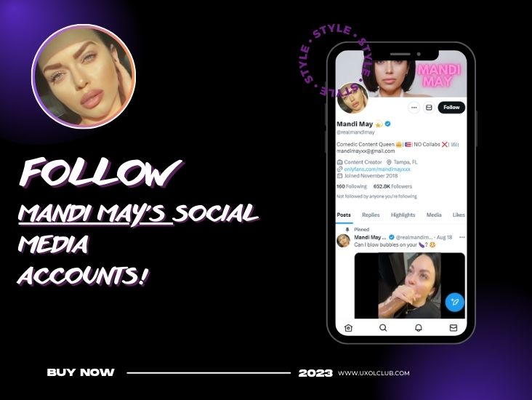
Task: Click the 652.8K Followers count
Action: pyautogui.click(x=392, y=186)
